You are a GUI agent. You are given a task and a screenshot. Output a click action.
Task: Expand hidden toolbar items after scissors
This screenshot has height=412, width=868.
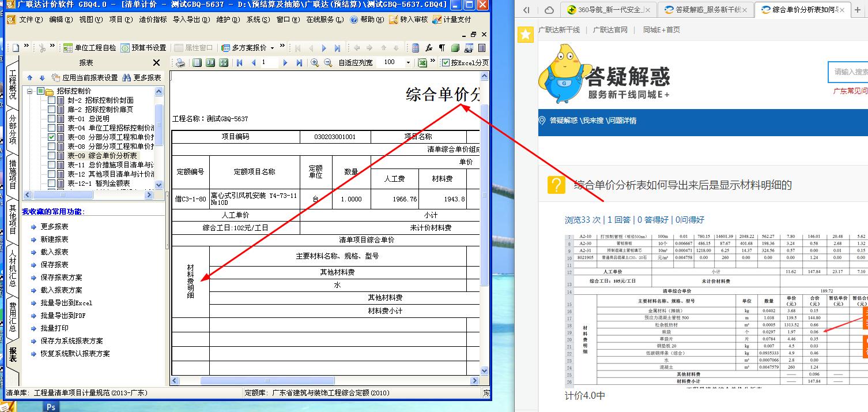coord(53,46)
